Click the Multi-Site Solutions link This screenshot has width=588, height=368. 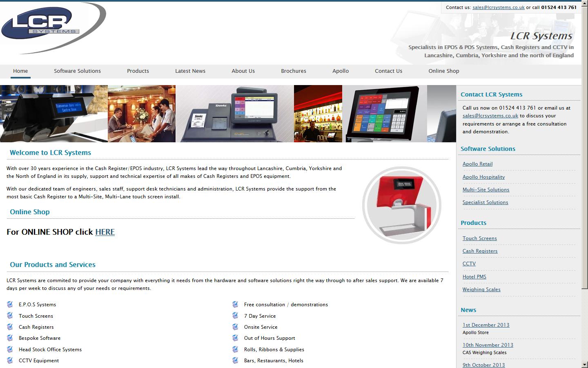pyautogui.click(x=486, y=190)
